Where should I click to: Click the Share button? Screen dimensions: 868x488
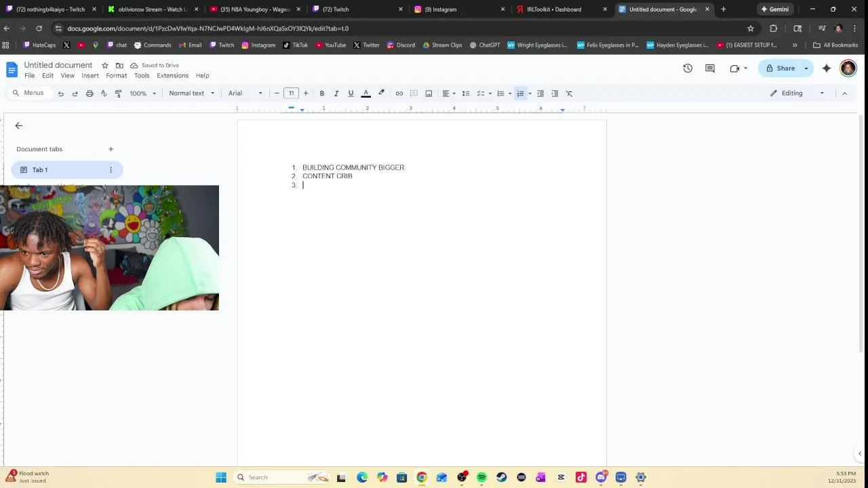(x=780, y=68)
